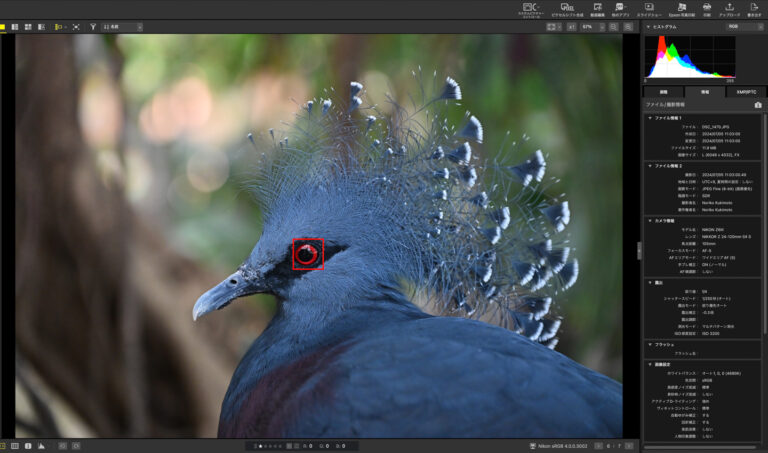Screen dimensions: 768x453
Task: Open the Pixel Shift merge tool
Action: click(x=567, y=9)
